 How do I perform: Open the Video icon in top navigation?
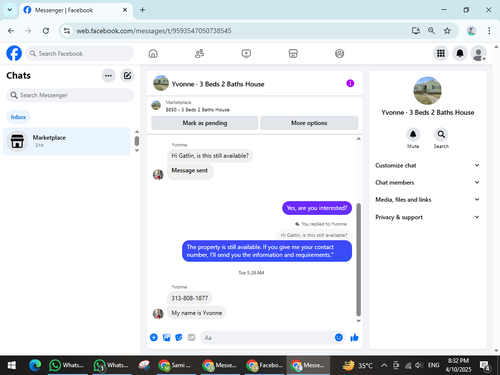pyautogui.click(x=246, y=53)
